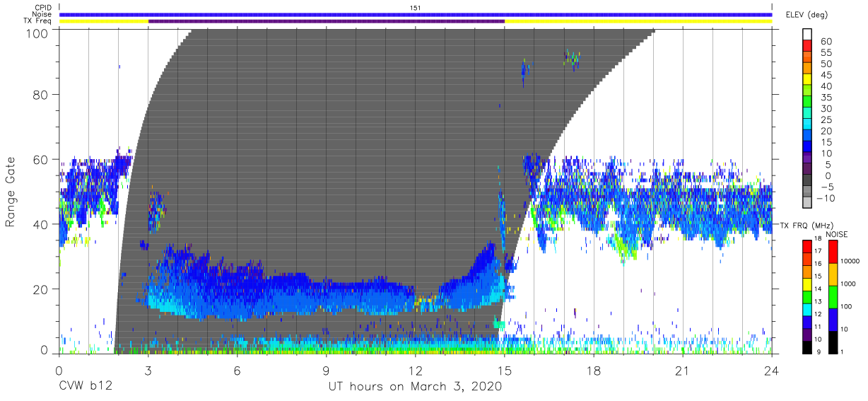The image size is (868, 401).
Task: Click x-axis tick label 6
Action: (237, 371)
